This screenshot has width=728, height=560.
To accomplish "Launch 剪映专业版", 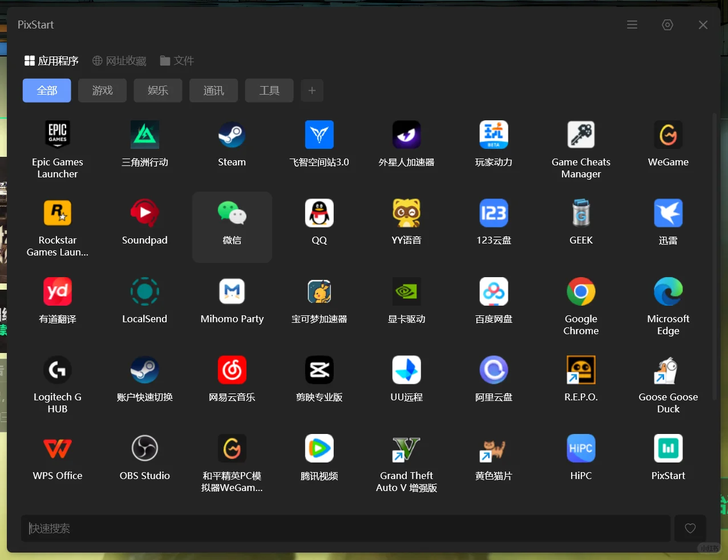I will click(x=319, y=378).
